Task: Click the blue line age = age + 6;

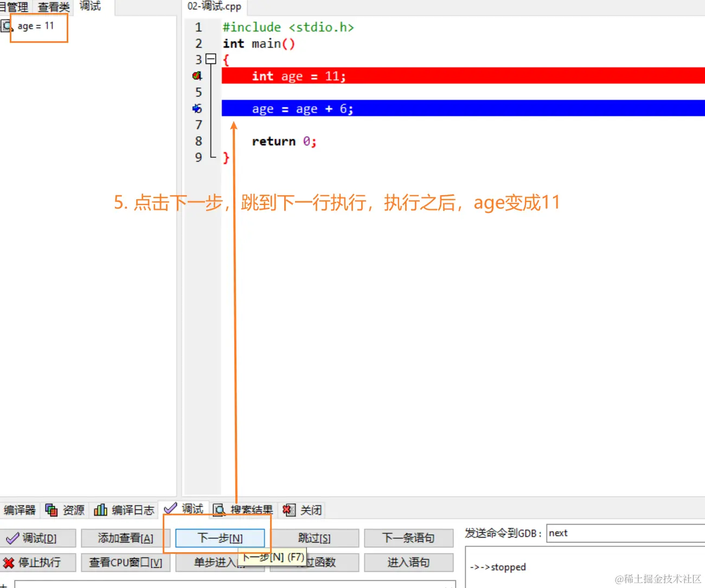Action: pos(463,108)
